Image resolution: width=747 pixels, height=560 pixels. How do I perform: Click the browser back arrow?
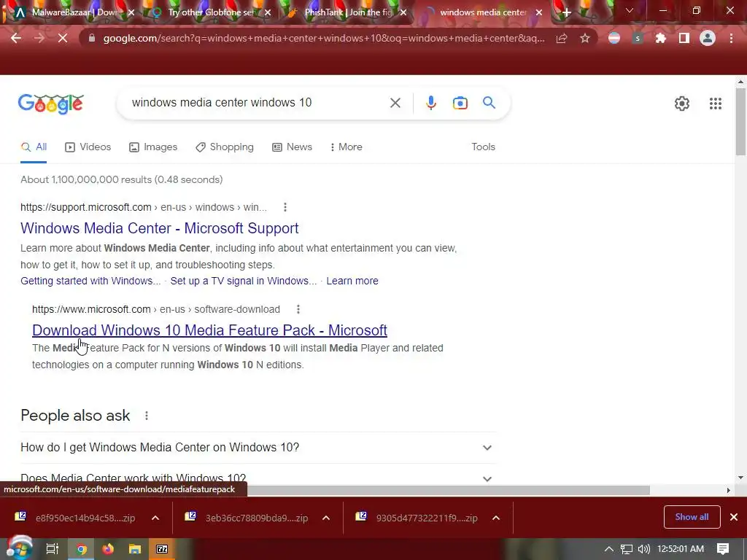(x=16, y=38)
